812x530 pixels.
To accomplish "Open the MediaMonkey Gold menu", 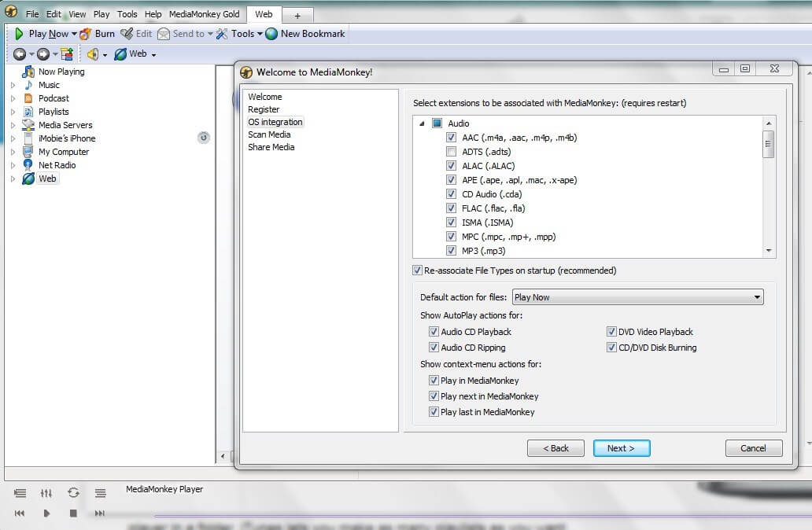I will [x=205, y=14].
